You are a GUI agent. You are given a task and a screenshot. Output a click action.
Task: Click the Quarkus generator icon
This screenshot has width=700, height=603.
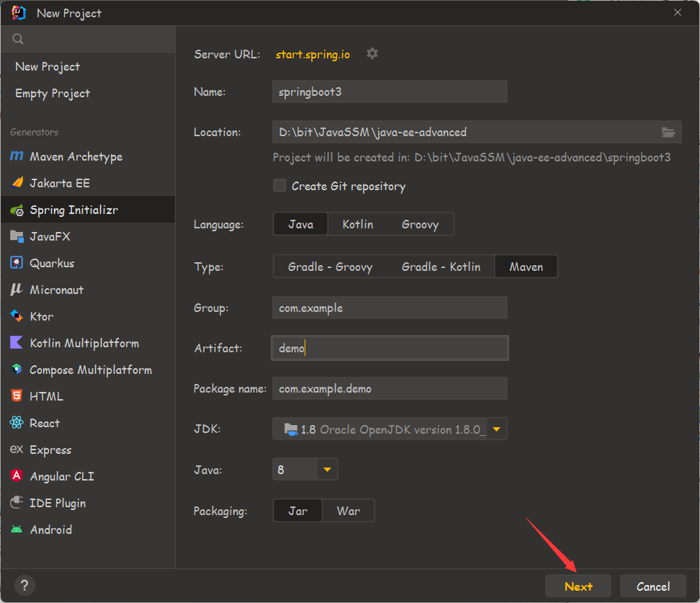tap(17, 263)
